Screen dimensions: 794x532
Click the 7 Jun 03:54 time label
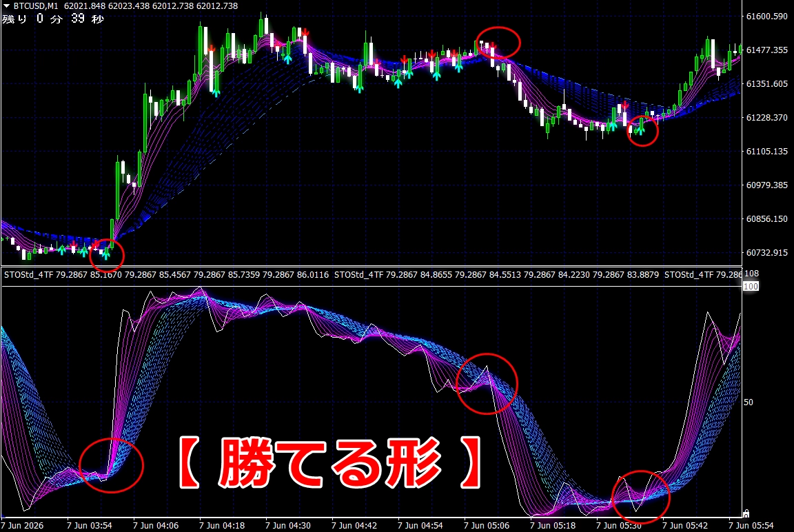(89, 526)
